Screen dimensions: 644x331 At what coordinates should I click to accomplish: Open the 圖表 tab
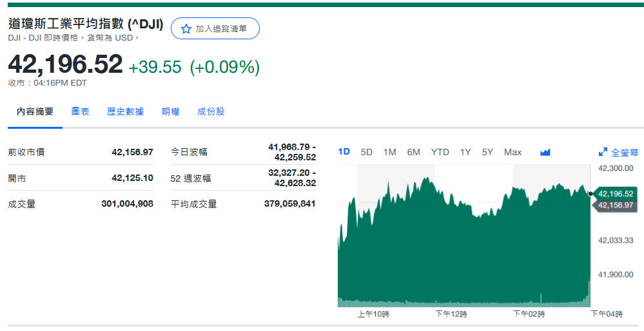(81, 111)
